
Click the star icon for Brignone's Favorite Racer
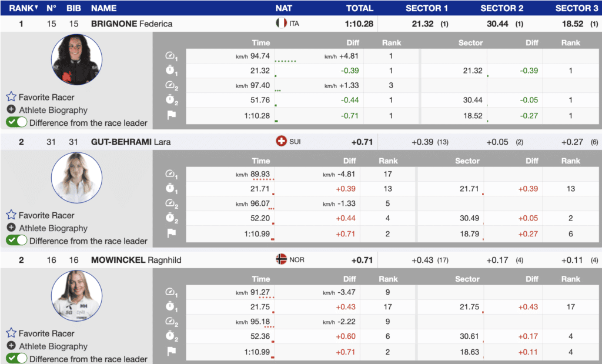coord(11,97)
